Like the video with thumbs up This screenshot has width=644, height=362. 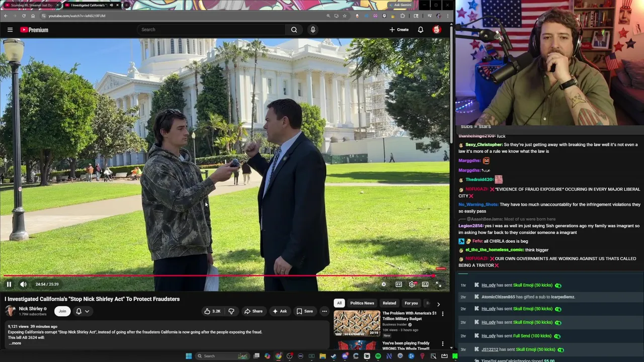212,311
